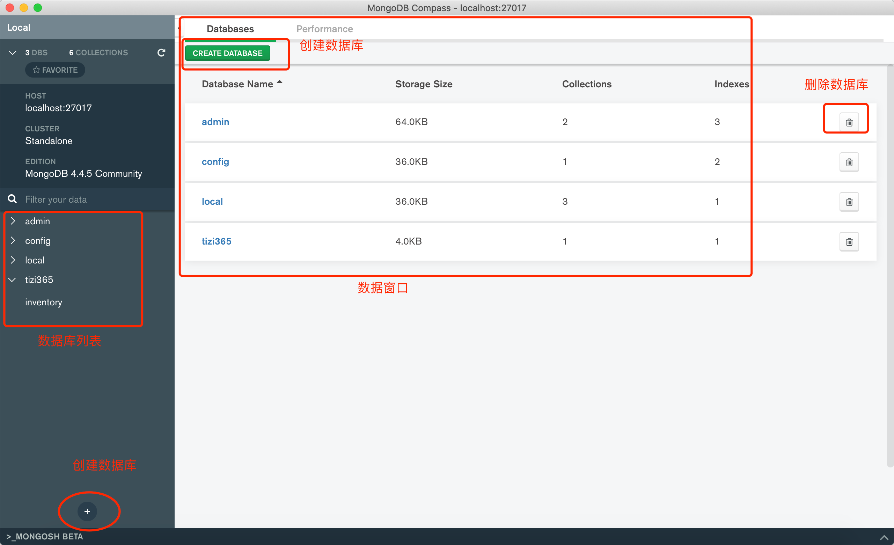Open the admin database link

point(216,121)
